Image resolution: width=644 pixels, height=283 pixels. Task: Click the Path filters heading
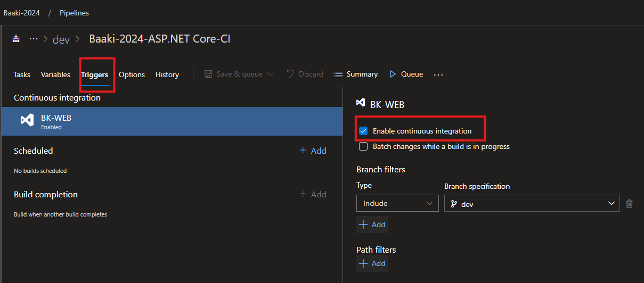point(376,249)
